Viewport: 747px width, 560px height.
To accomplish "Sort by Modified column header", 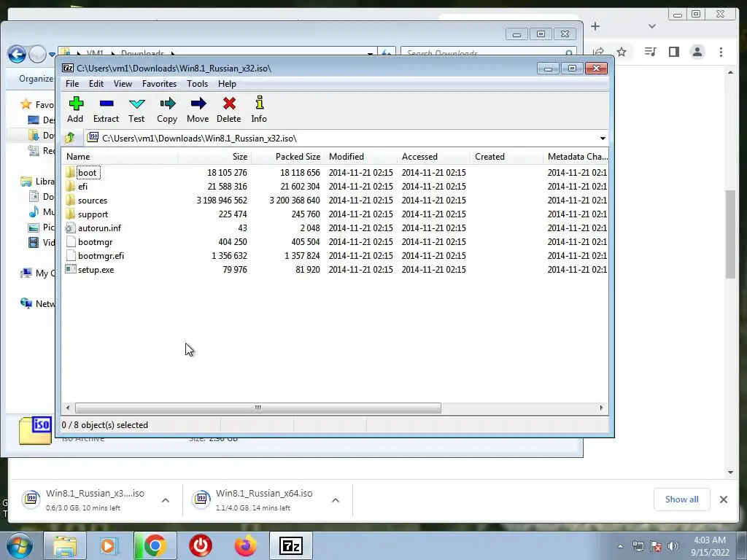I will tap(360, 157).
